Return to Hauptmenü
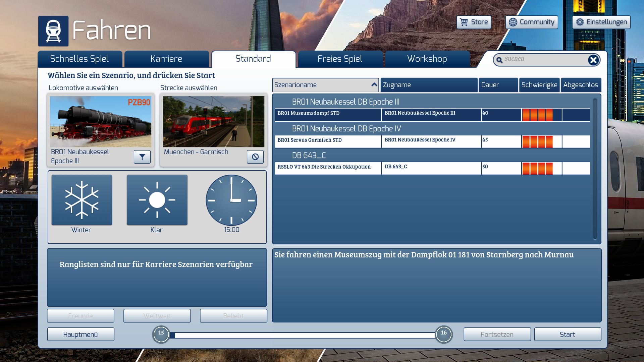Image resolution: width=644 pixels, height=362 pixels. pyautogui.click(x=80, y=335)
